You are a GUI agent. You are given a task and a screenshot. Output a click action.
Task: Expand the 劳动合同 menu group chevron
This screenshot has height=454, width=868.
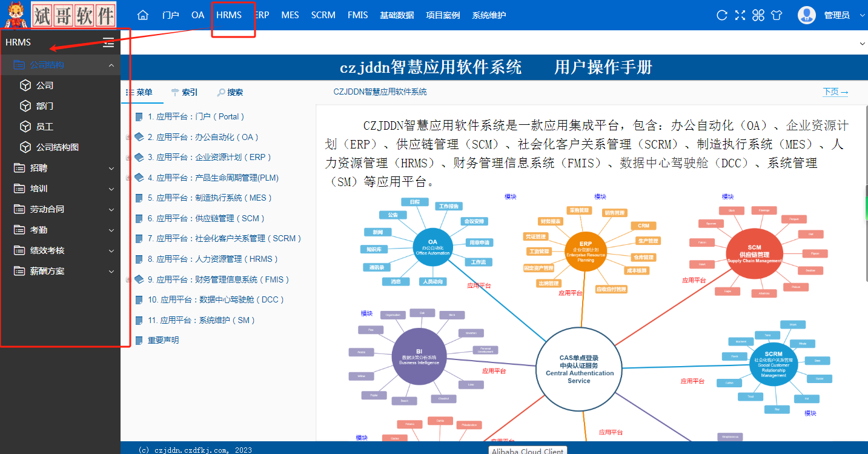tap(111, 209)
